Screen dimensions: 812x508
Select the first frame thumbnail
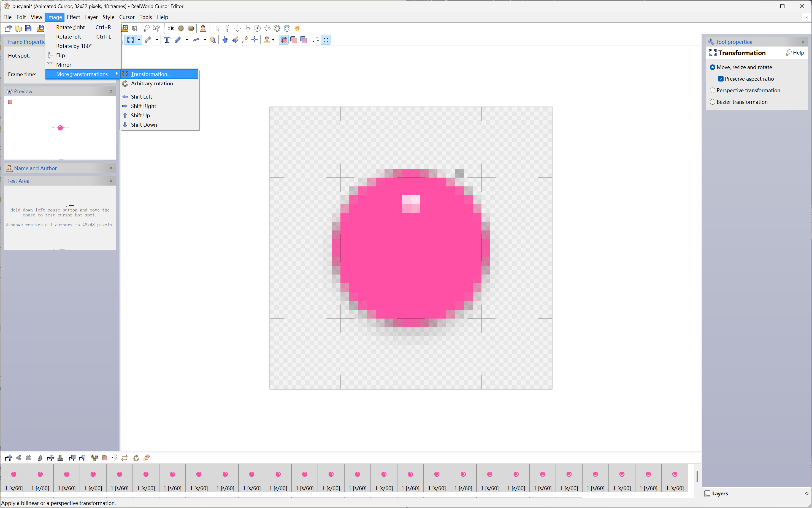pyautogui.click(x=14, y=477)
